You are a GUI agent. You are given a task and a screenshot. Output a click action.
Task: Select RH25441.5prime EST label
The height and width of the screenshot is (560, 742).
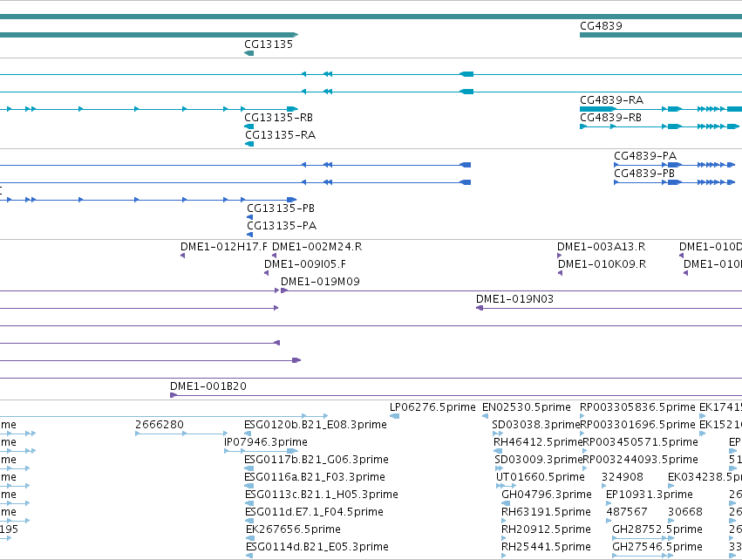click(x=546, y=547)
